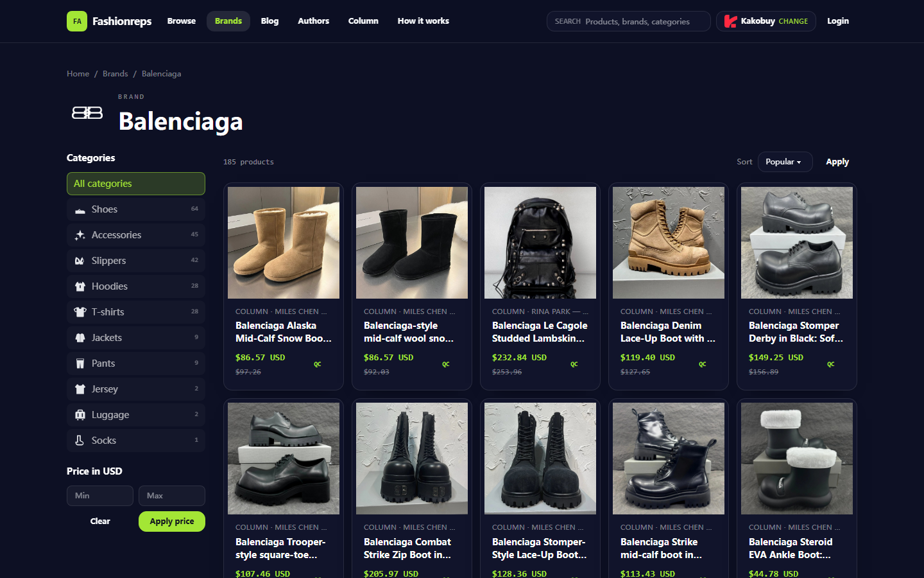Click QC badge on Le Cagole card
Viewport: 924px width, 578px height.
(574, 364)
